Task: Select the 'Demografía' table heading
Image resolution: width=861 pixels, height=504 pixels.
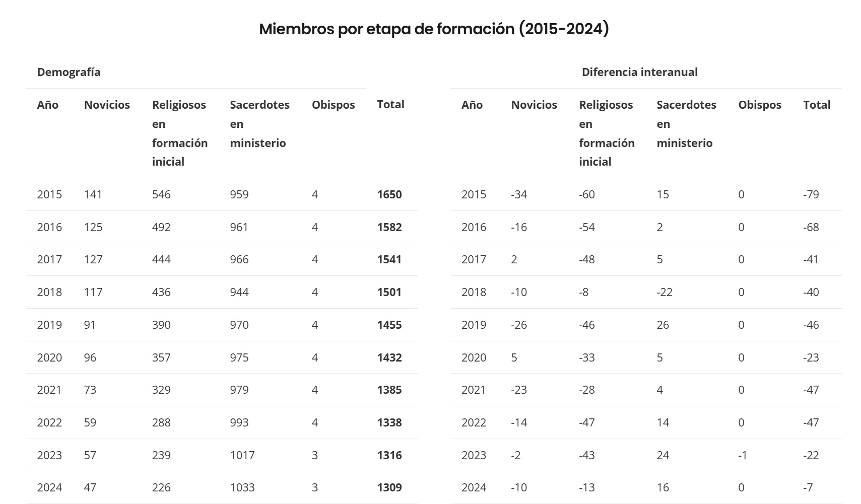Action: pos(69,72)
